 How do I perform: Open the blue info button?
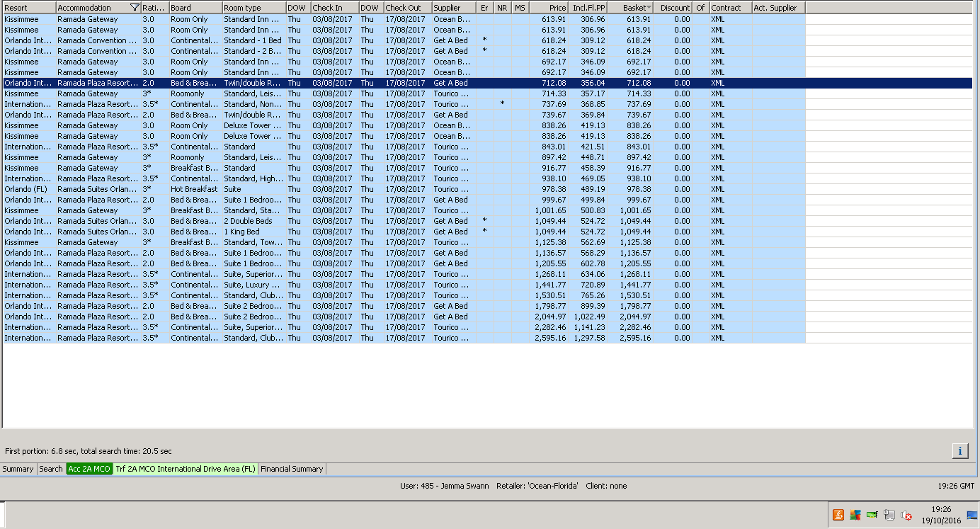(960, 450)
